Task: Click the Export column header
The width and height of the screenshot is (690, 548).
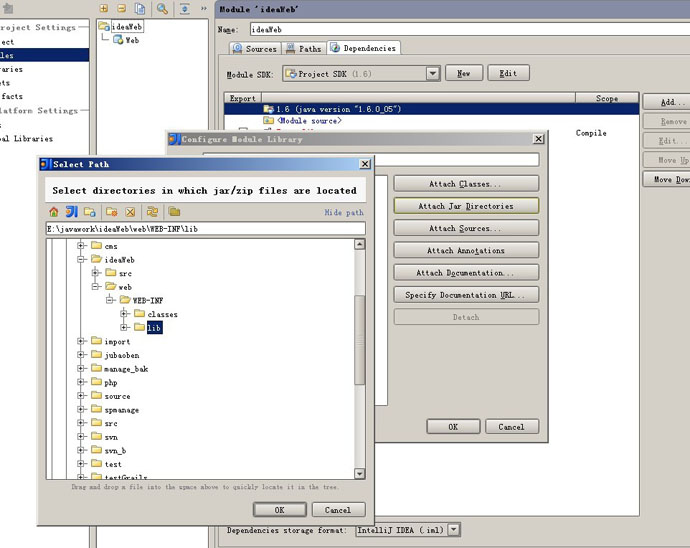Action: 243,98
